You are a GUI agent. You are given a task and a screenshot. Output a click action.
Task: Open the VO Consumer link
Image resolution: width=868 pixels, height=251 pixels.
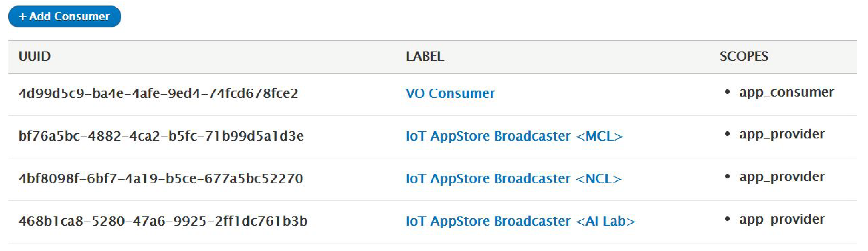pyautogui.click(x=450, y=94)
